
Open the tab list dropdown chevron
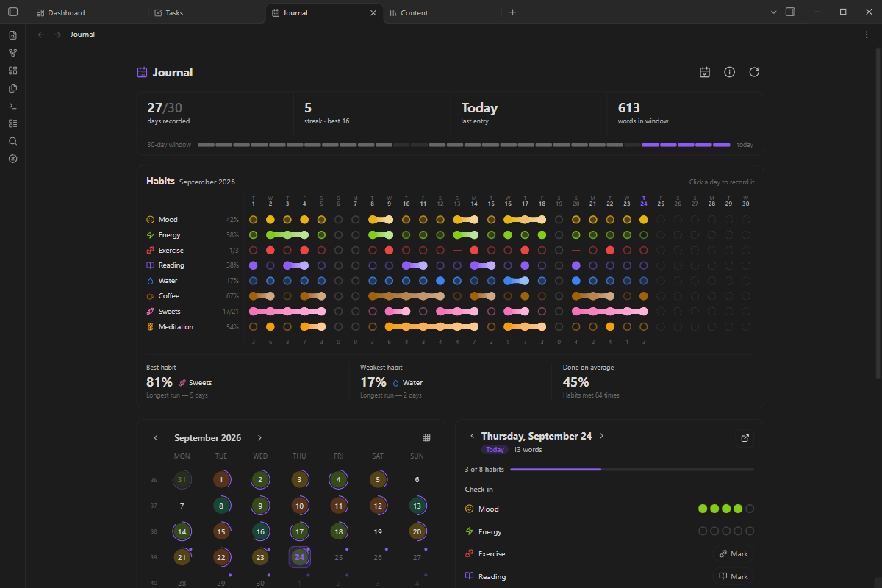[x=773, y=12]
